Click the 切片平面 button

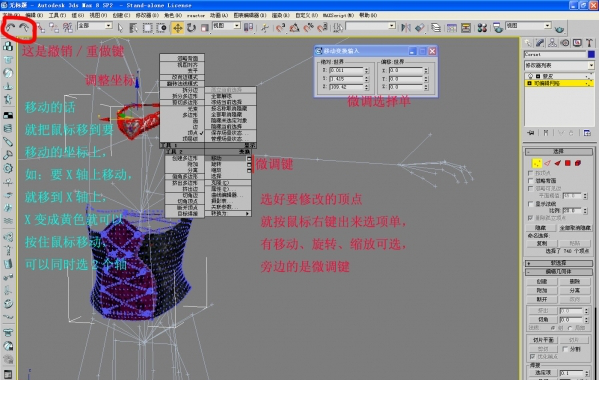pos(542,340)
